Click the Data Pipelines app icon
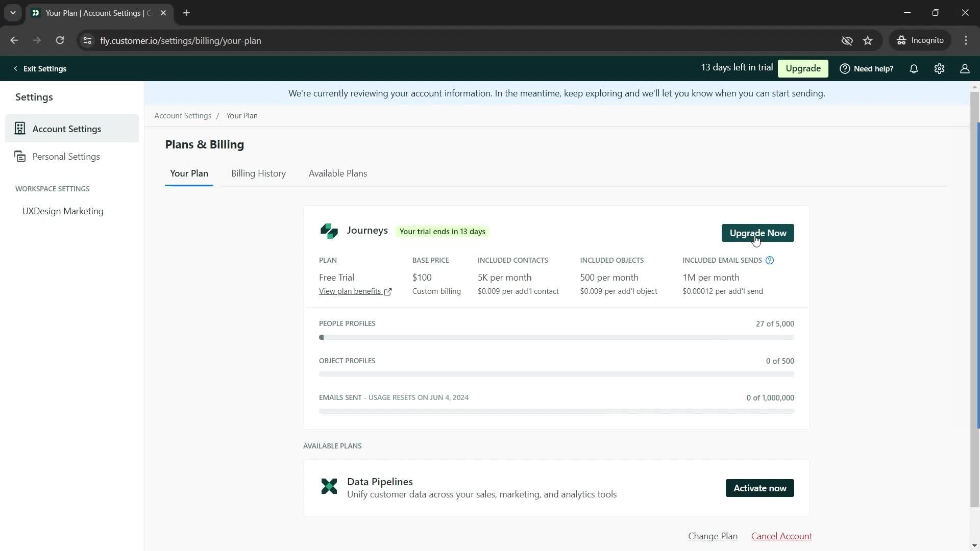Screen dimensions: 980x551 click(330, 487)
